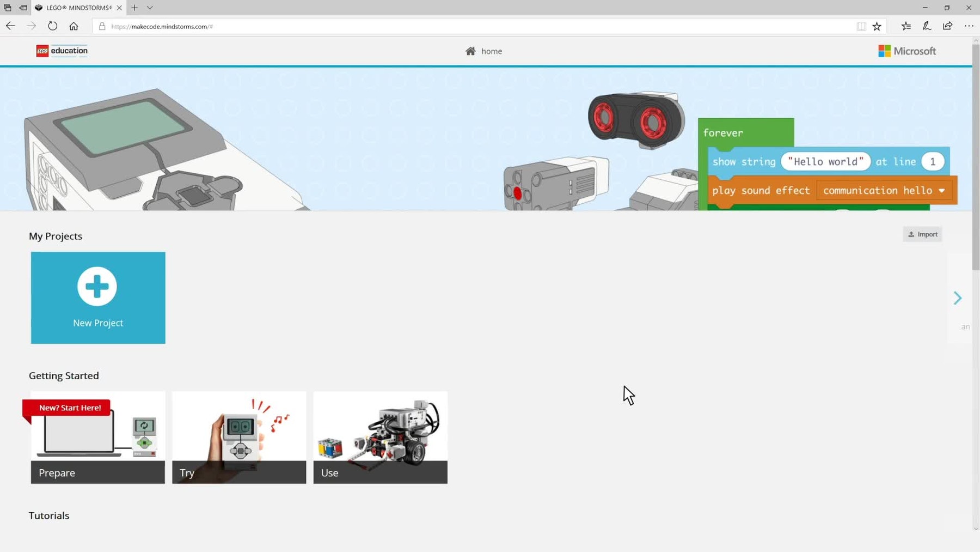Click the Microsoft logo
This screenshot has height=552, width=980.
(x=906, y=51)
